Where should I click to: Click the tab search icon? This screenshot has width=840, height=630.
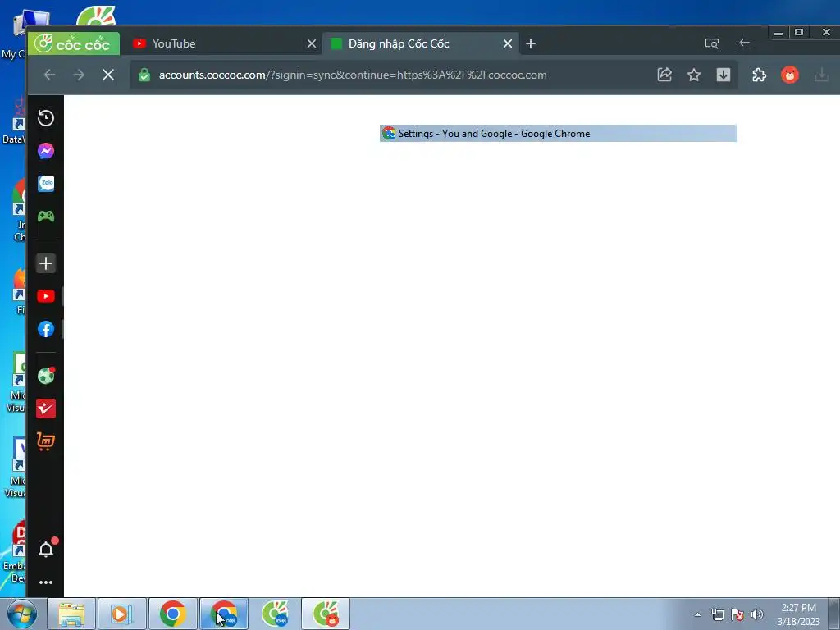click(x=711, y=44)
